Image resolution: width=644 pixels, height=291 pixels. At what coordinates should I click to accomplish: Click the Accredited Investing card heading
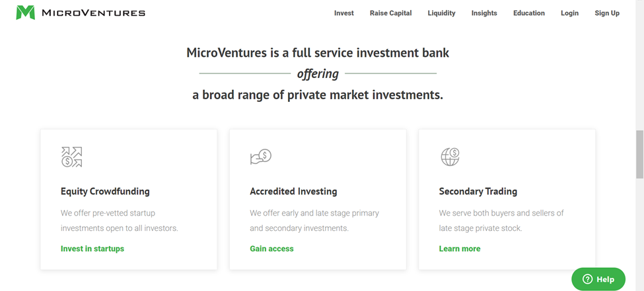pos(293,191)
